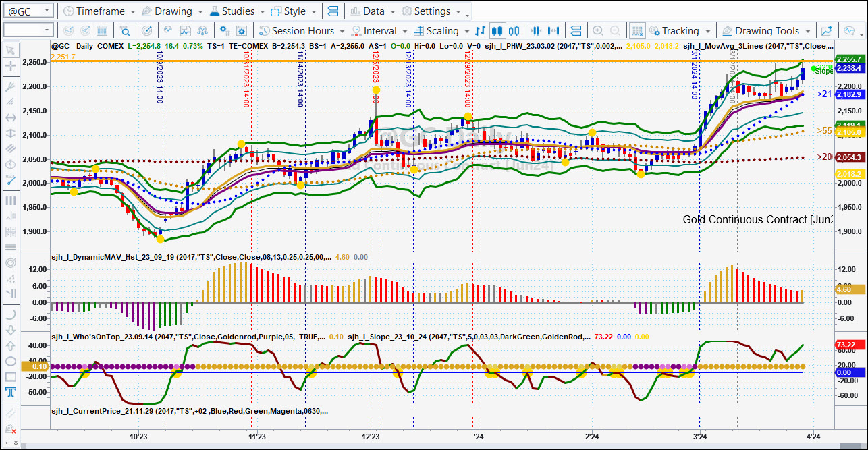This screenshot has width=868, height=450.
Task: Select the arc drawing tool
Action: pos(10,314)
